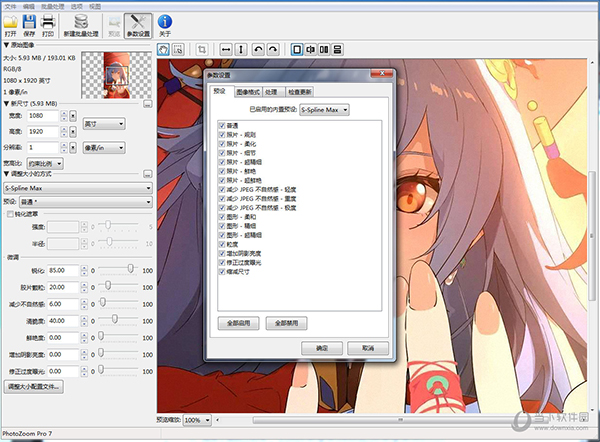The width and height of the screenshot is (600, 442).
Task: Open the aspect ratio 约束比例 dropdown
Action: pyautogui.click(x=45, y=164)
